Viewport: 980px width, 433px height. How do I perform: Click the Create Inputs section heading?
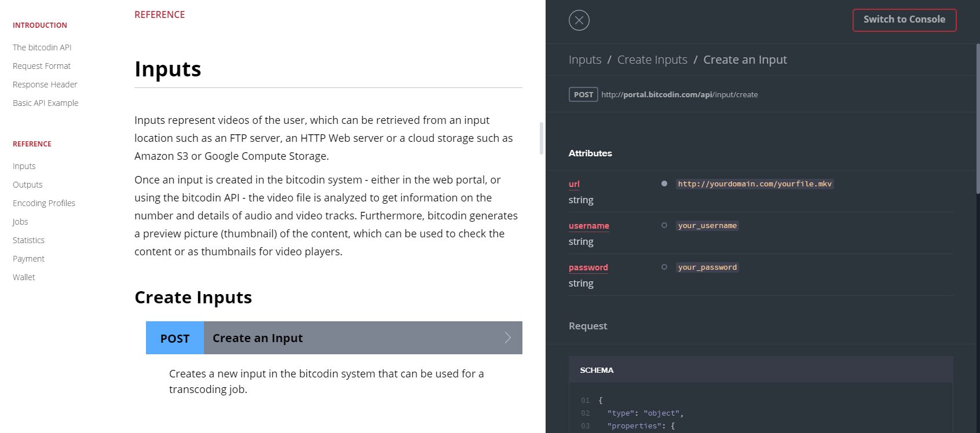tap(193, 298)
